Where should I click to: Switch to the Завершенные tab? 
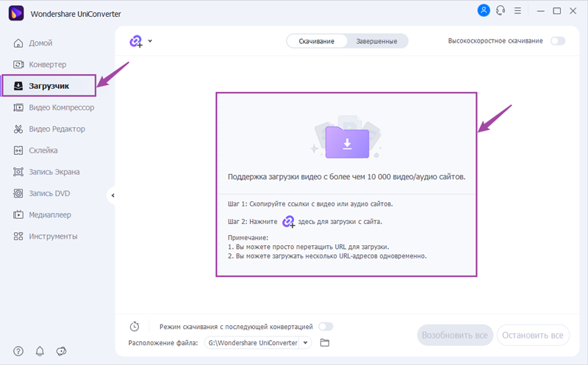[x=376, y=41]
